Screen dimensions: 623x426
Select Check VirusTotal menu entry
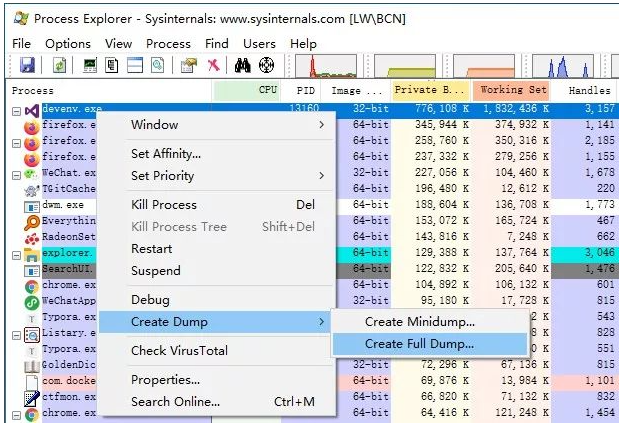[x=217, y=350]
